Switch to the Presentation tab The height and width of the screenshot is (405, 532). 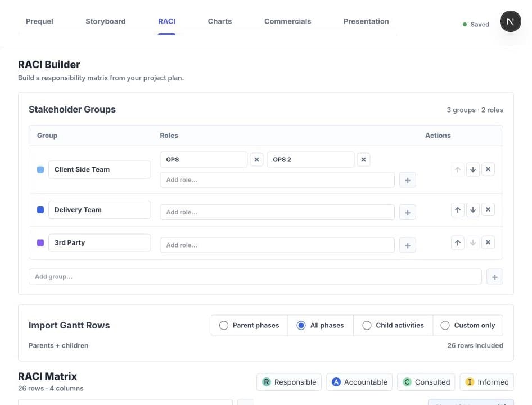[x=366, y=21]
